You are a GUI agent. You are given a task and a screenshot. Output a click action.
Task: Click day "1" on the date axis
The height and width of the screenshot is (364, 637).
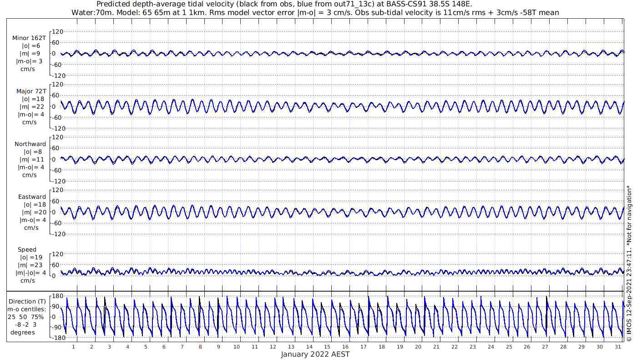[73, 347]
